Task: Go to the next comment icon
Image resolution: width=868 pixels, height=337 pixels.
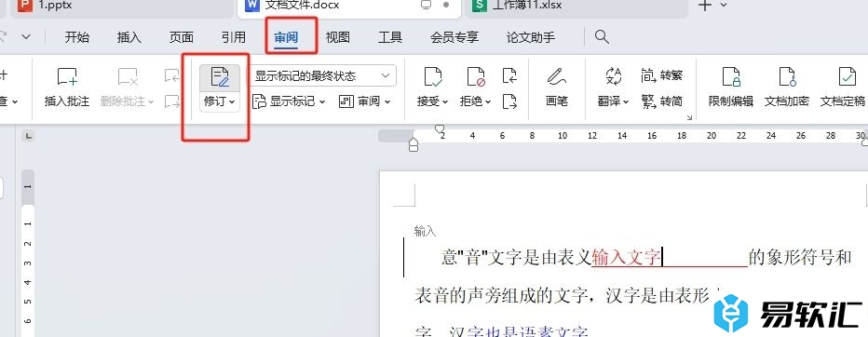Action: (172, 101)
